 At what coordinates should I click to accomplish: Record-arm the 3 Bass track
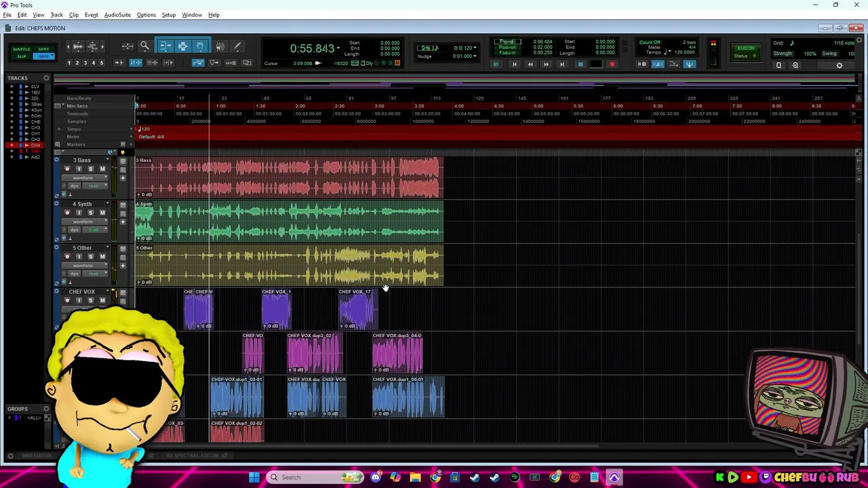click(67, 169)
